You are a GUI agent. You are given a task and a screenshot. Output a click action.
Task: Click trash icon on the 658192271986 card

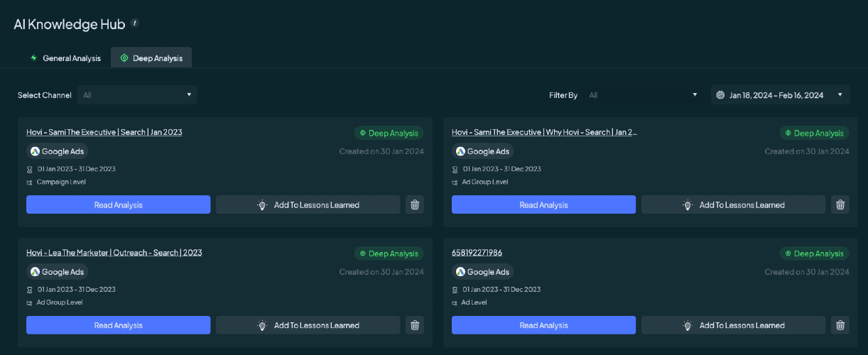click(840, 325)
